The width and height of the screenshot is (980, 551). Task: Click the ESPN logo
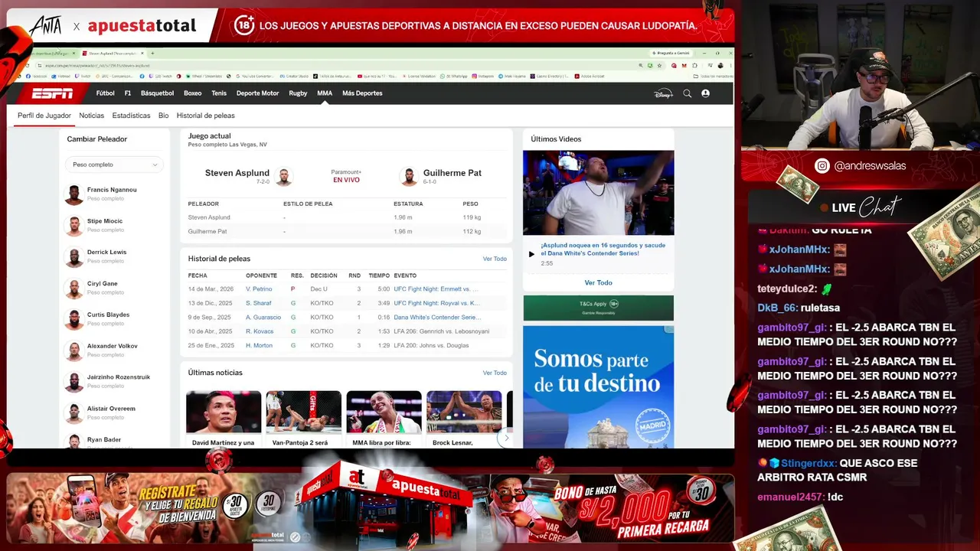click(x=52, y=93)
